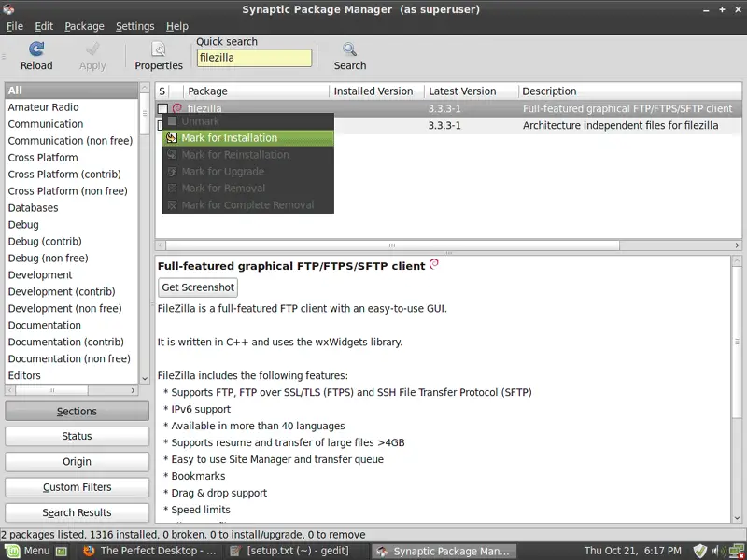Sort packages by Latest Version column
Viewport: 747px width, 560px height.
[462, 91]
